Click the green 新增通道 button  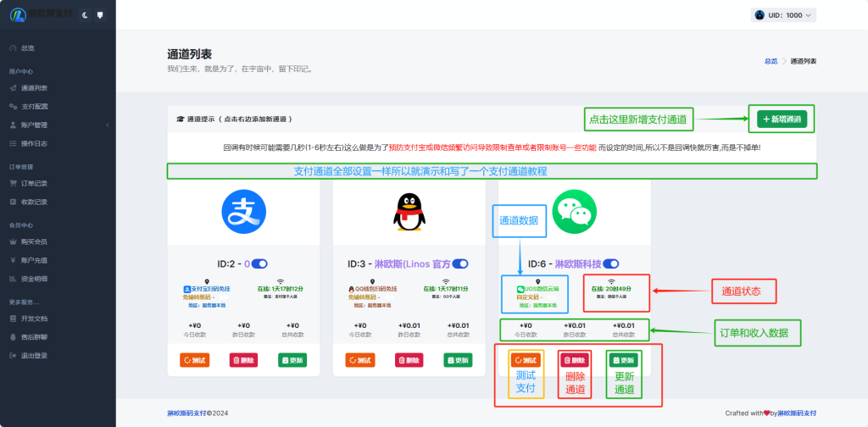coord(782,119)
